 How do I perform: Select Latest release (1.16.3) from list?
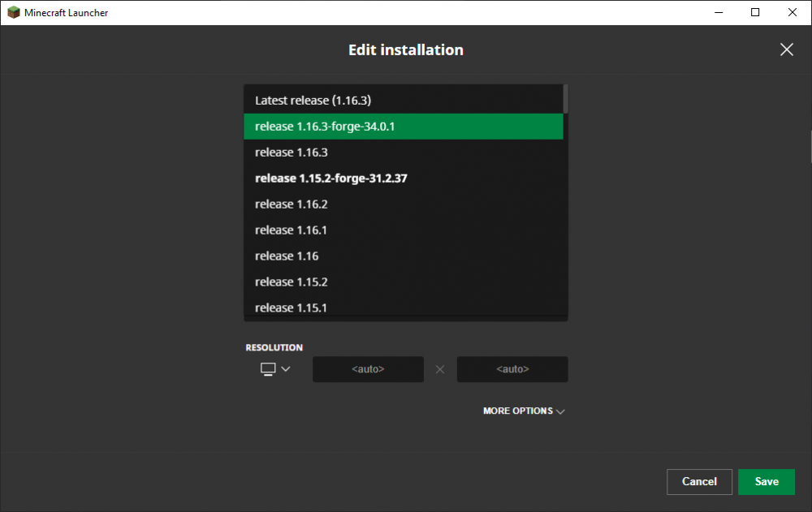click(313, 101)
